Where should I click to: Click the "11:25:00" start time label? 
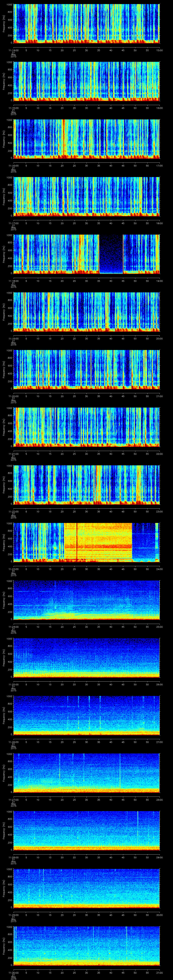14,684
